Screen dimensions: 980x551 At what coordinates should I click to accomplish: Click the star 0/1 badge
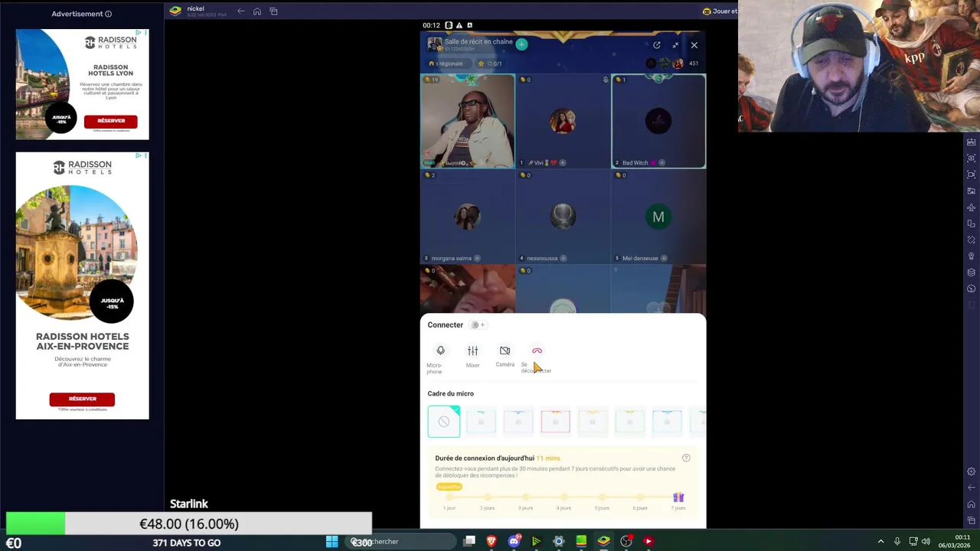point(490,64)
